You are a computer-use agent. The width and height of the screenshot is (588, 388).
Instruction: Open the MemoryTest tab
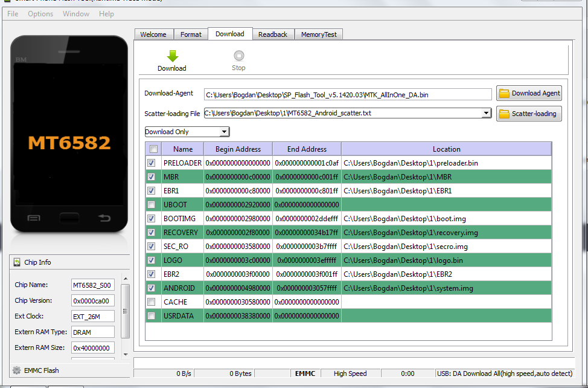319,34
